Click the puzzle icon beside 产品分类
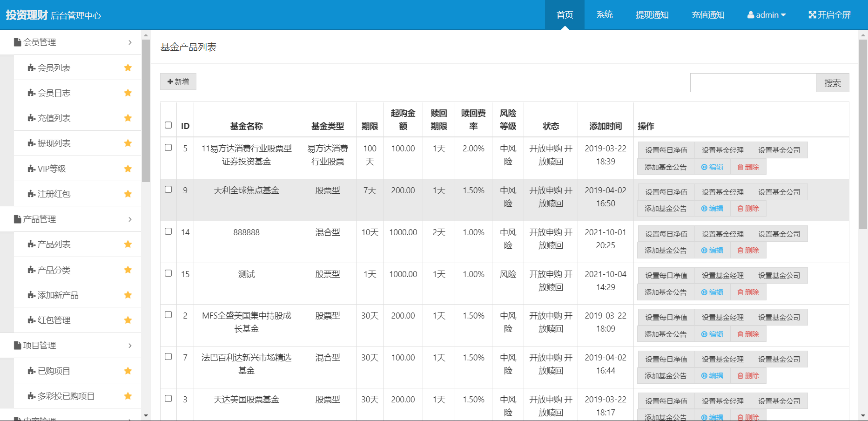The image size is (868, 421). click(x=32, y=270)
